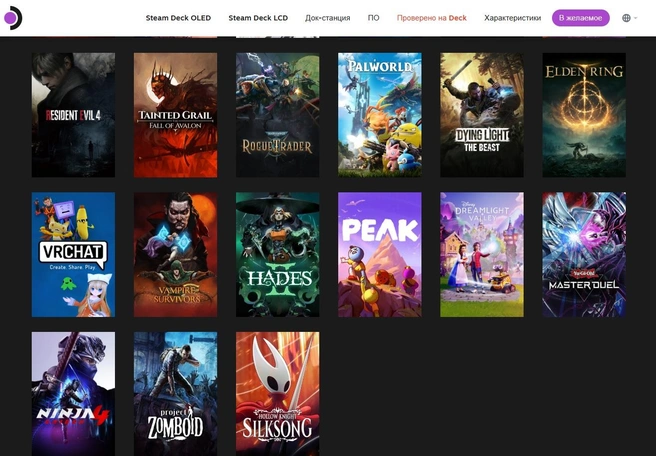Screen dimensions: 656x456
Task: Open the Elden Ring game cover
Action: (x=584, y=115)
